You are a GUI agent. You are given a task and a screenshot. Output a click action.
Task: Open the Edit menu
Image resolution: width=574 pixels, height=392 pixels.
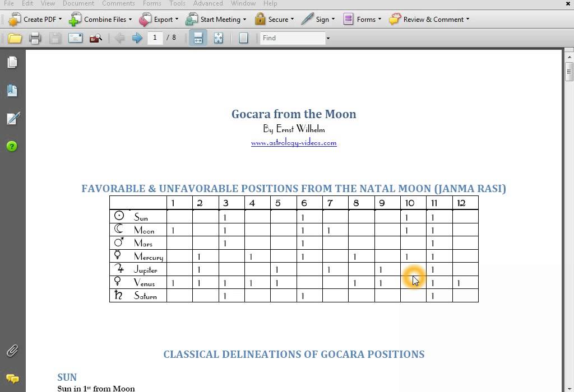point(27,3)
